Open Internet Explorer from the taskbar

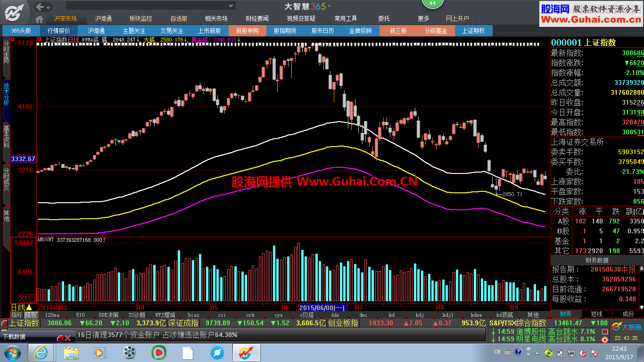pos(41,352)
